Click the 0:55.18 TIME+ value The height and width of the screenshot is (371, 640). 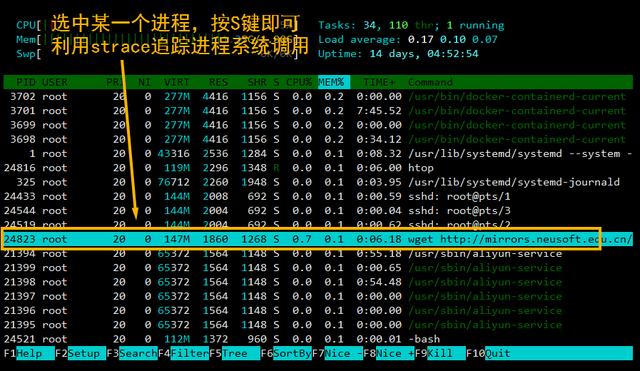(x=379, y=254)
